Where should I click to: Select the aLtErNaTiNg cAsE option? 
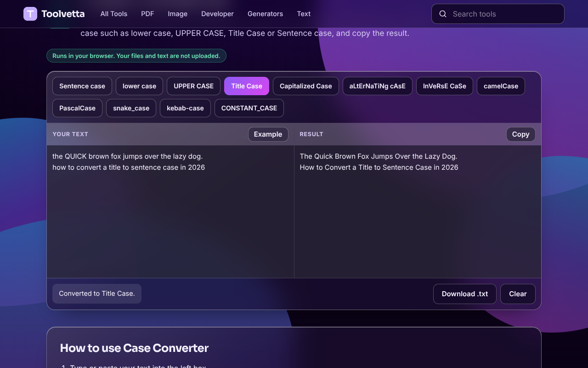[378, 86]
